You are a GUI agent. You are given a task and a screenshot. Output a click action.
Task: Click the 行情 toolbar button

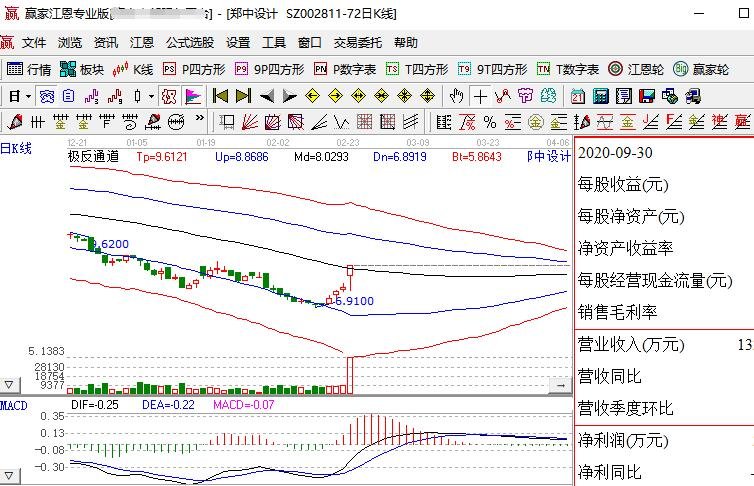coord(29,70)
